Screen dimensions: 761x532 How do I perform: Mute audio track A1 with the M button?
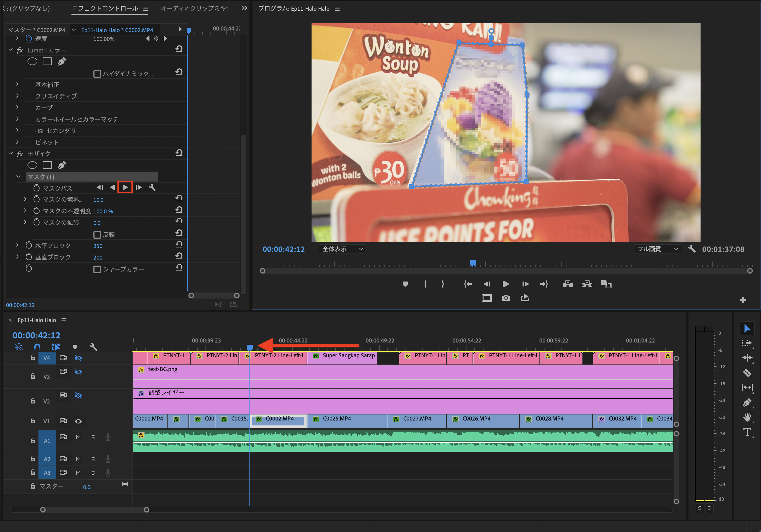pyautogui.click(x=78, y=437)
